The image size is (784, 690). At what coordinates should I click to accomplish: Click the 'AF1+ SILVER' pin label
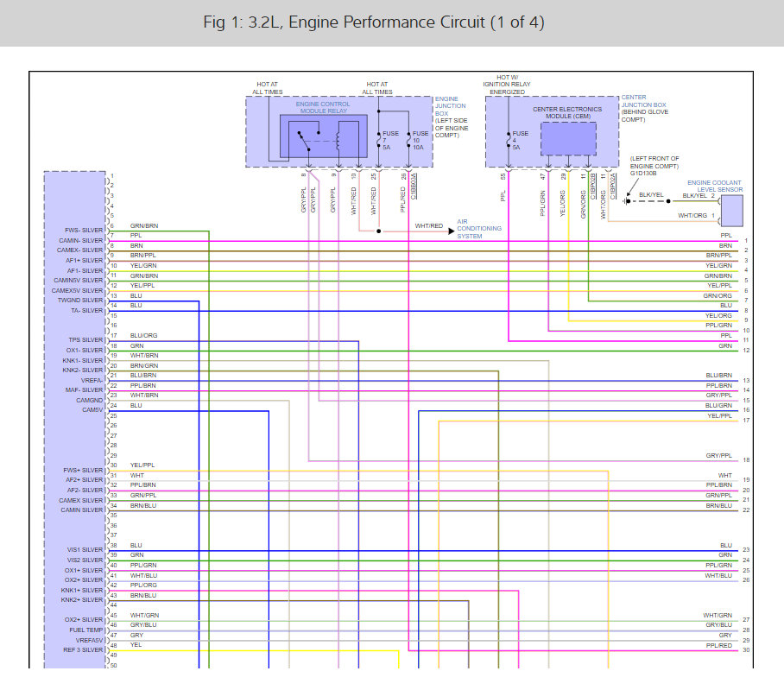(84, 261)
